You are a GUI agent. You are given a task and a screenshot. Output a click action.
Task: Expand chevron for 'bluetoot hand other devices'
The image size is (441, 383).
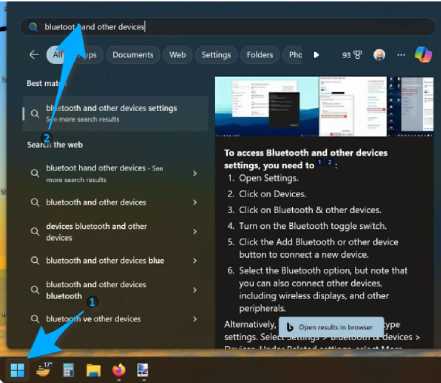(195, 173)
